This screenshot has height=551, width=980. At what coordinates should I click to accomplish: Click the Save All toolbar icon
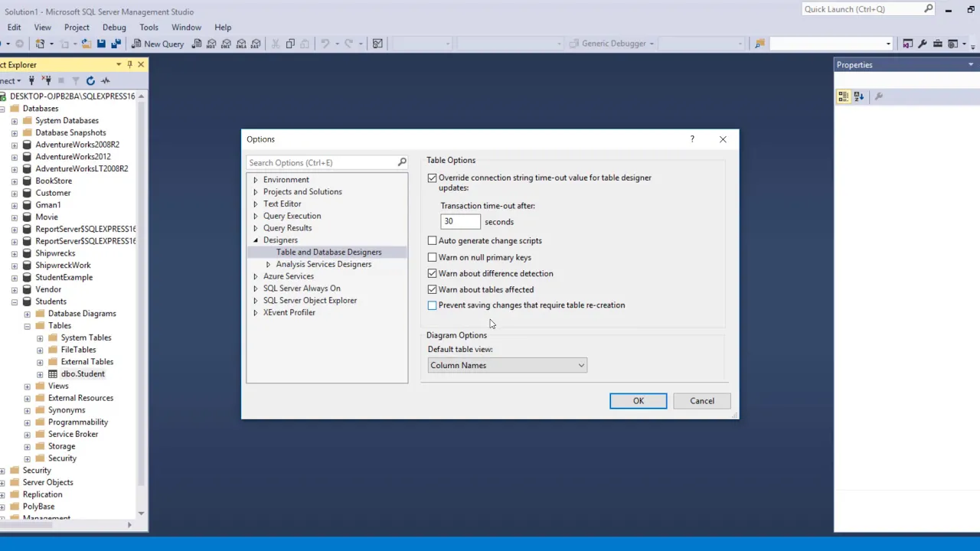coord(116,44)
